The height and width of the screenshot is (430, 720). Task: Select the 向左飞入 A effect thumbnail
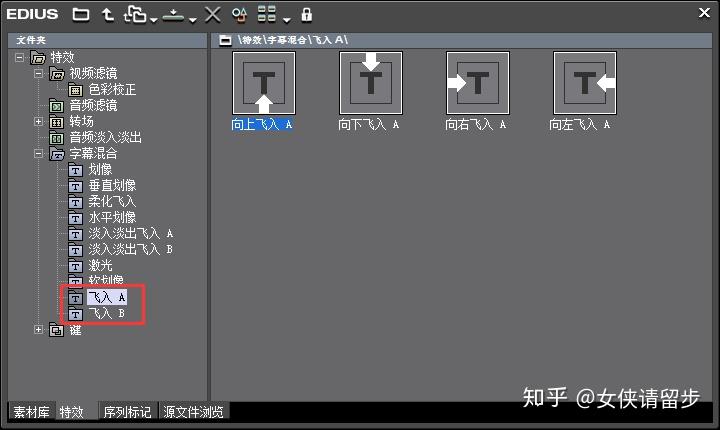click(x=585, y=83)
